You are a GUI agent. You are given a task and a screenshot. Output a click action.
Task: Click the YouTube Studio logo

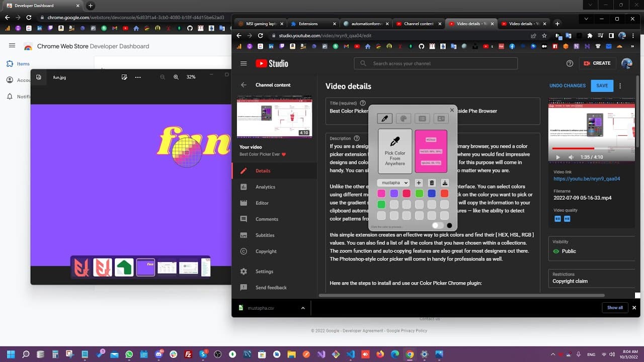(272, 63)
